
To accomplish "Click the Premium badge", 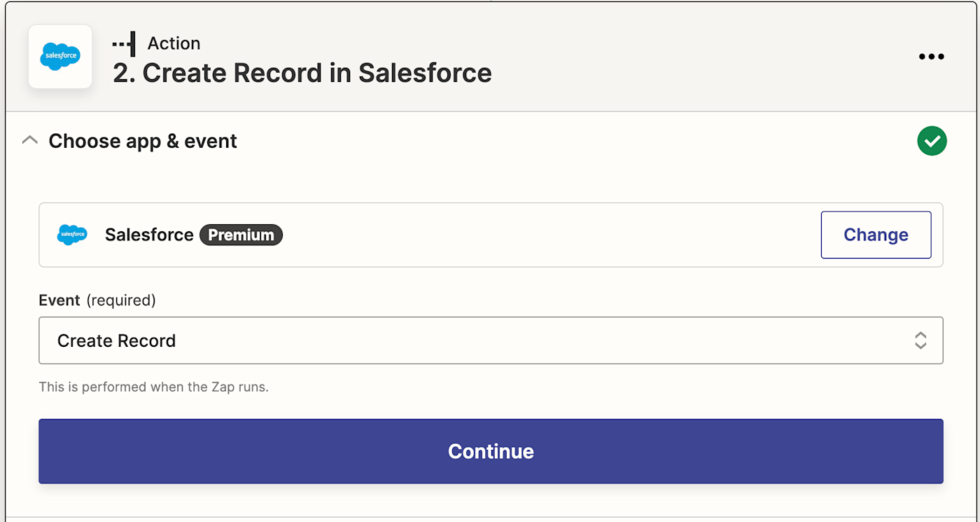I will pyautogui.click(x=241, y=235).
